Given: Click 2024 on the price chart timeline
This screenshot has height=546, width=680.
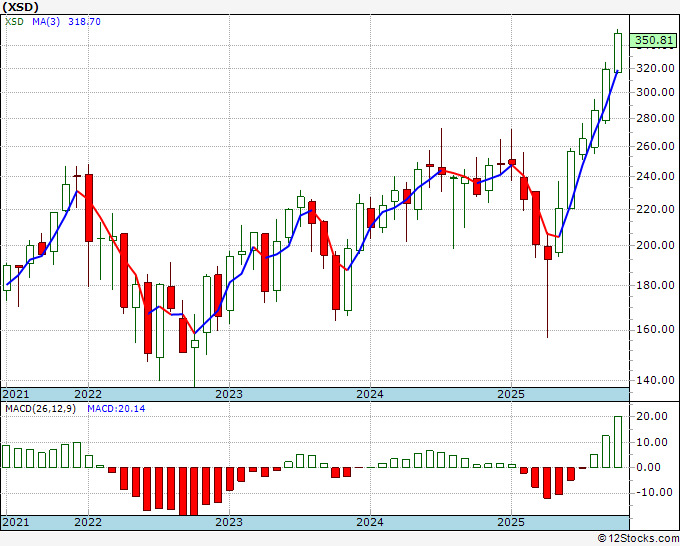Looking at the screenshot, I should point(370,394).
